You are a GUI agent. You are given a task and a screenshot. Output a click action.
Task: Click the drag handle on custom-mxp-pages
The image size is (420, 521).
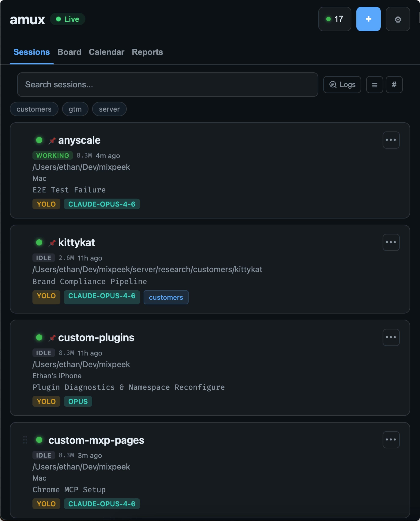coord(25,440)
